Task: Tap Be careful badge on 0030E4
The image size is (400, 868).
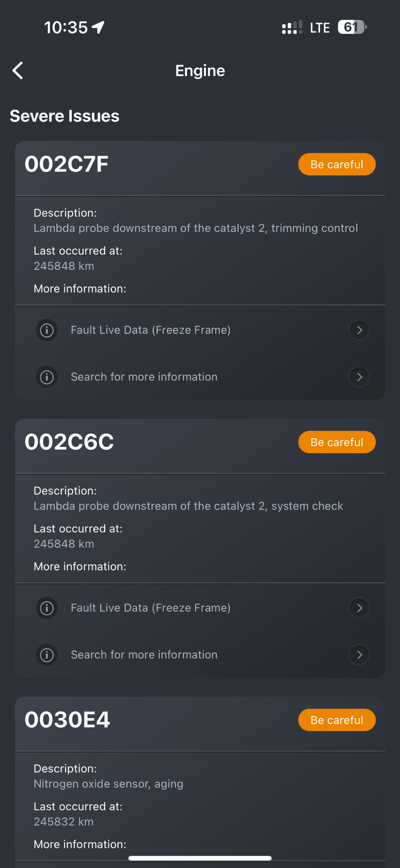Action: click(337, 720)
